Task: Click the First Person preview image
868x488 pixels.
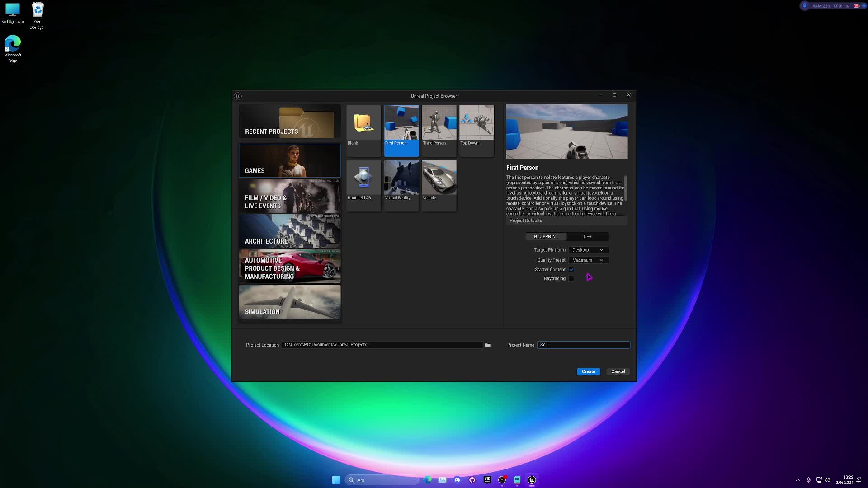Action: (567, 131)
